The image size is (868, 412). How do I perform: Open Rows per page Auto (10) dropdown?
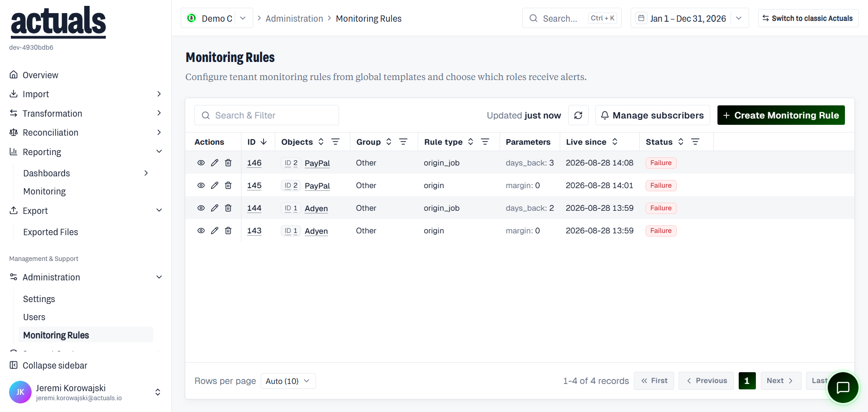click(x=288, y=381)
